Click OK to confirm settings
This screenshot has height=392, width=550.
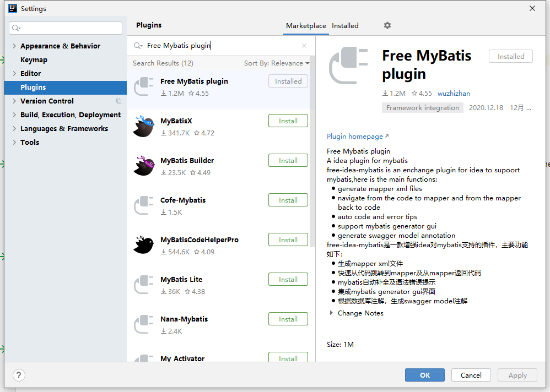pyautogui.click(x=425, y=375)
